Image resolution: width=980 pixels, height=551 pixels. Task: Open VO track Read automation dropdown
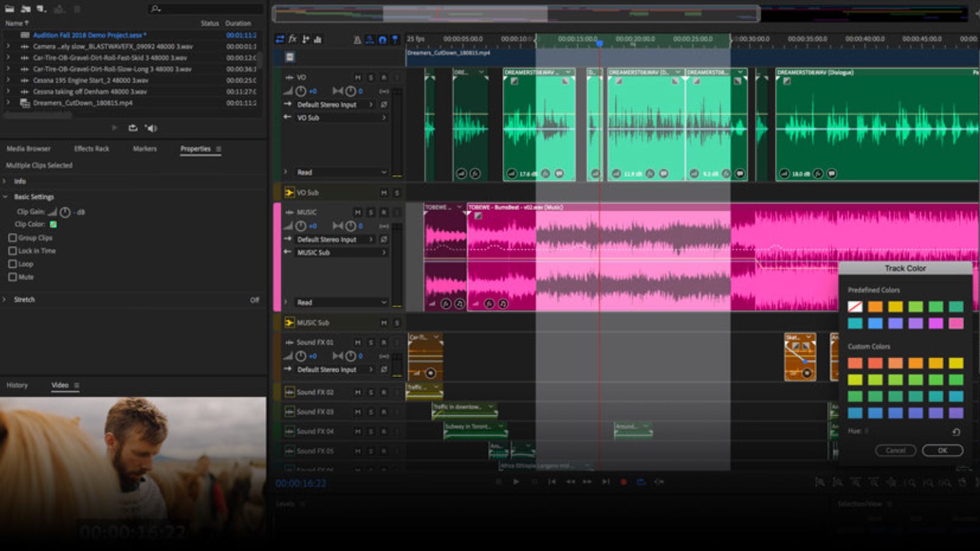point(342,173)
